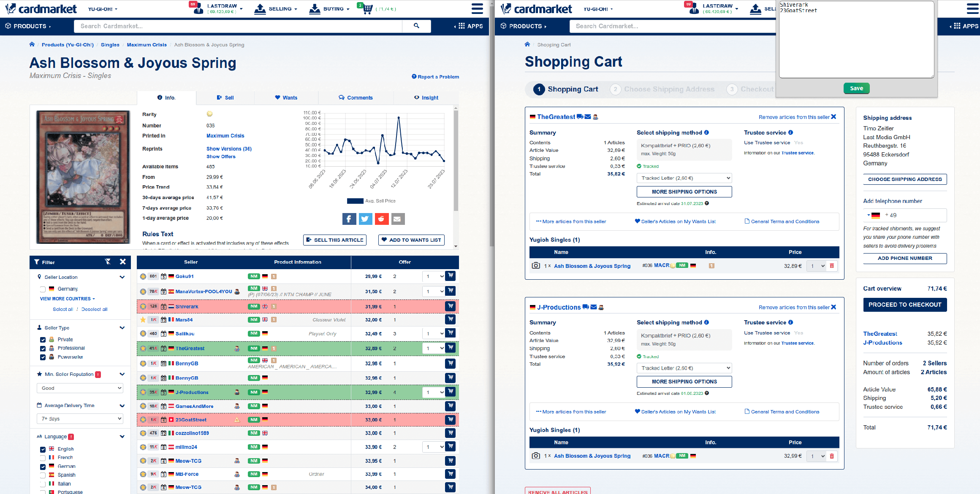Open the hamburger menu in left window
The height and width of the screenshot is (494, 980).
[477, 8]
